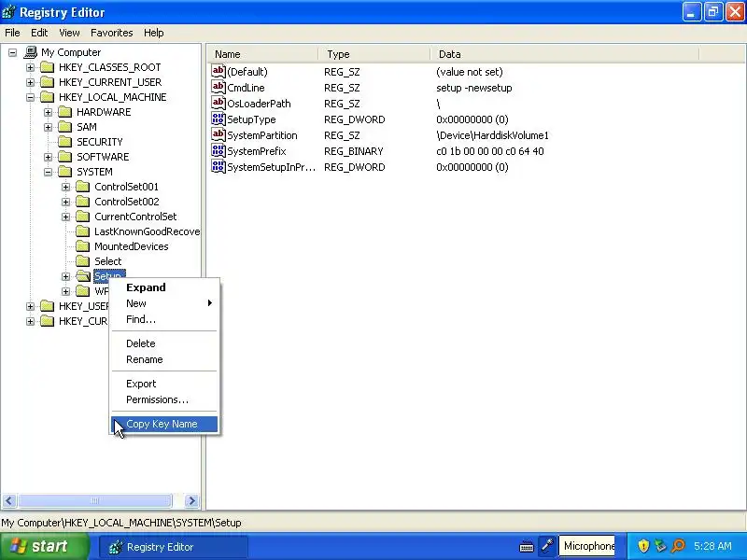This screenshot has height=560, width=747.
Task: Click the CurrentControlSet folder icon
Action: tap(82, 217)
